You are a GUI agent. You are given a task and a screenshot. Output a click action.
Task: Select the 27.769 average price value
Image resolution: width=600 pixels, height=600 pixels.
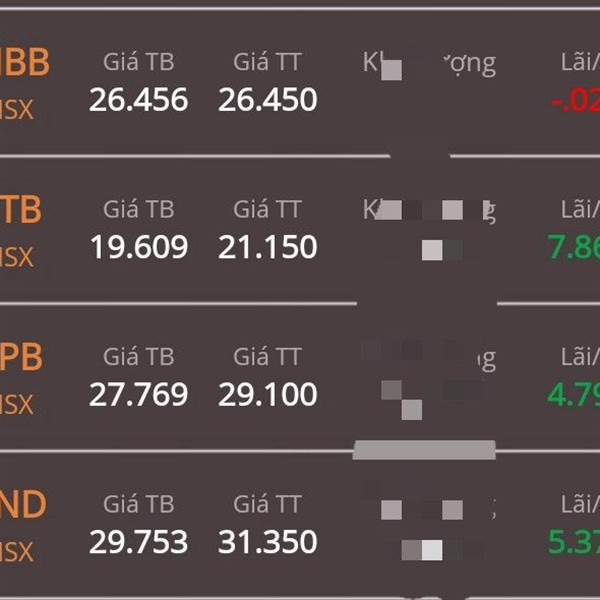click(139, 394)
